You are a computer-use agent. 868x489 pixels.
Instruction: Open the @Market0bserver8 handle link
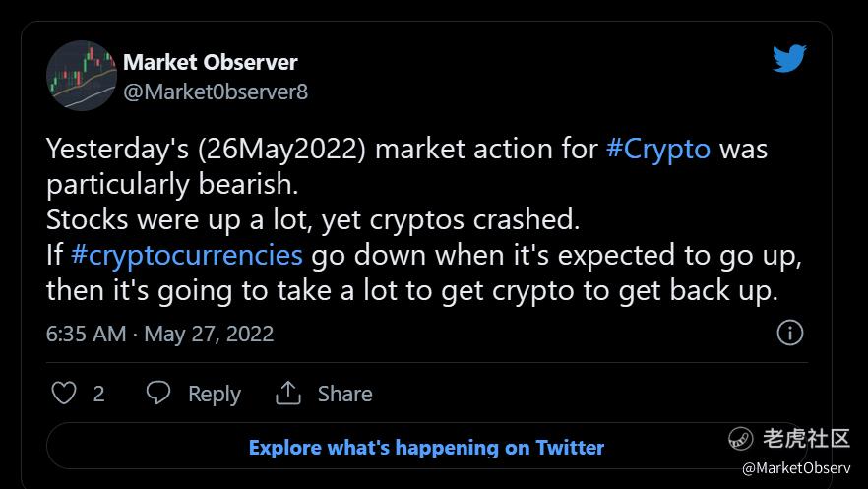pyautogui.click(x=216, y=92)
